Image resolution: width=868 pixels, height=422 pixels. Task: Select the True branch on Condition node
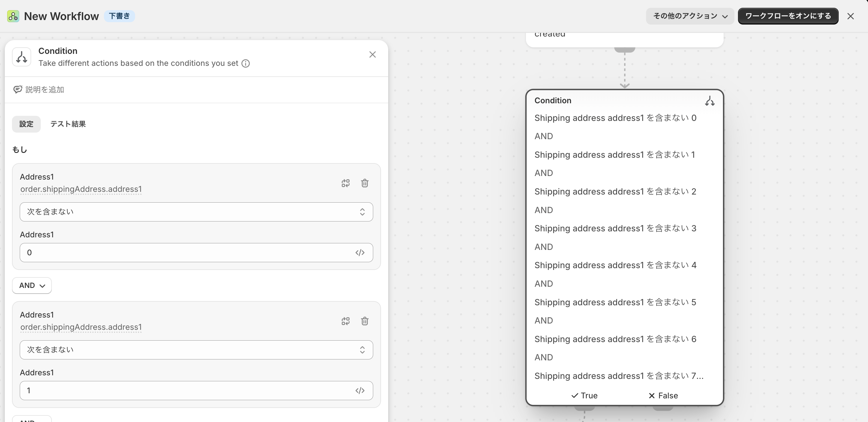[585, 395]
